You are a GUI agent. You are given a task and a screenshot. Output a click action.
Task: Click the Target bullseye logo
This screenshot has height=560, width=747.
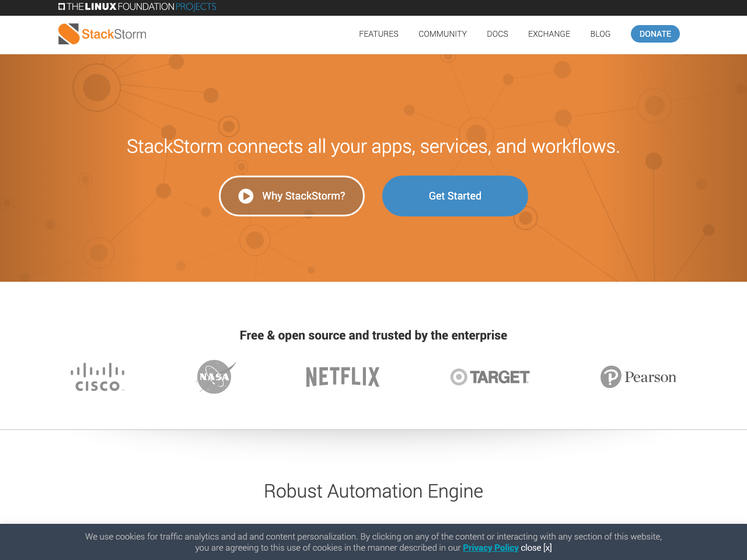pos(490,376)
